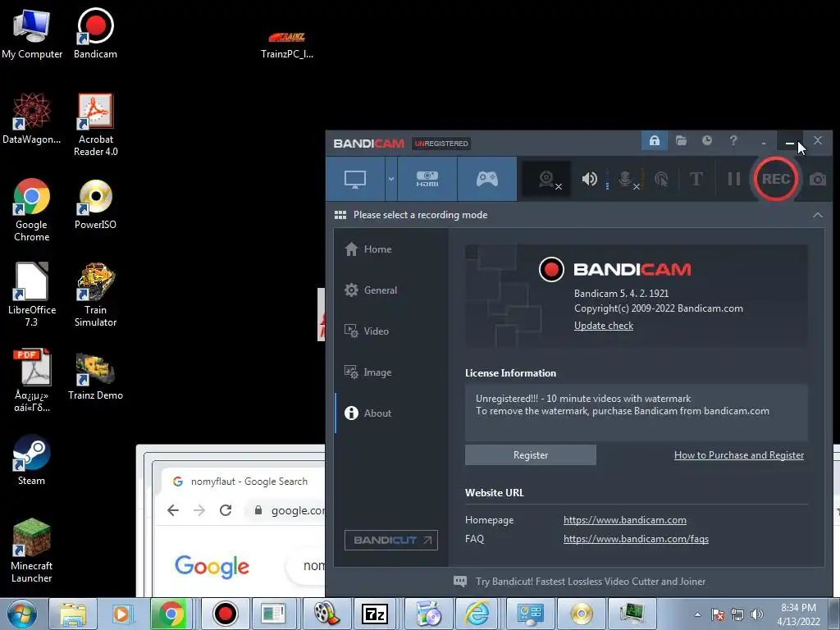Select LibreOffice 7.3 desktop icon
Screen dimensions: 840x630
(x=32, y=294)
